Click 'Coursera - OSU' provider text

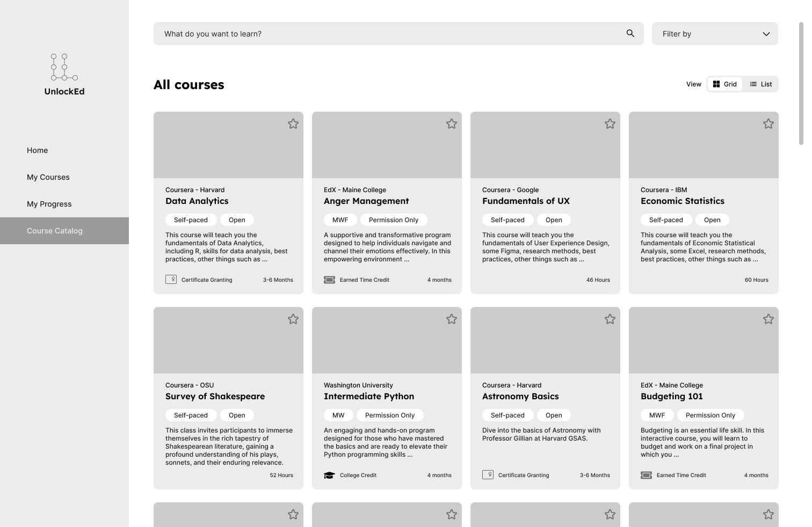190,385
